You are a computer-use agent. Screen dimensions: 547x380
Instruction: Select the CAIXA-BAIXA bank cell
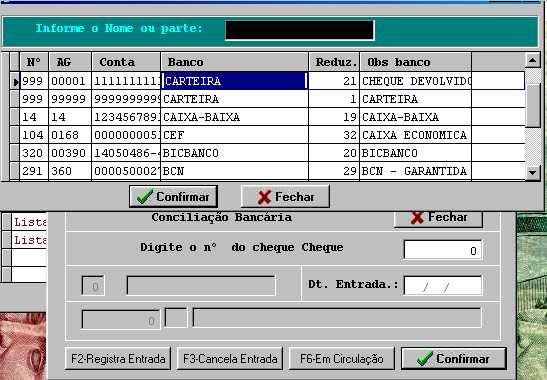[x=234, y=117]
